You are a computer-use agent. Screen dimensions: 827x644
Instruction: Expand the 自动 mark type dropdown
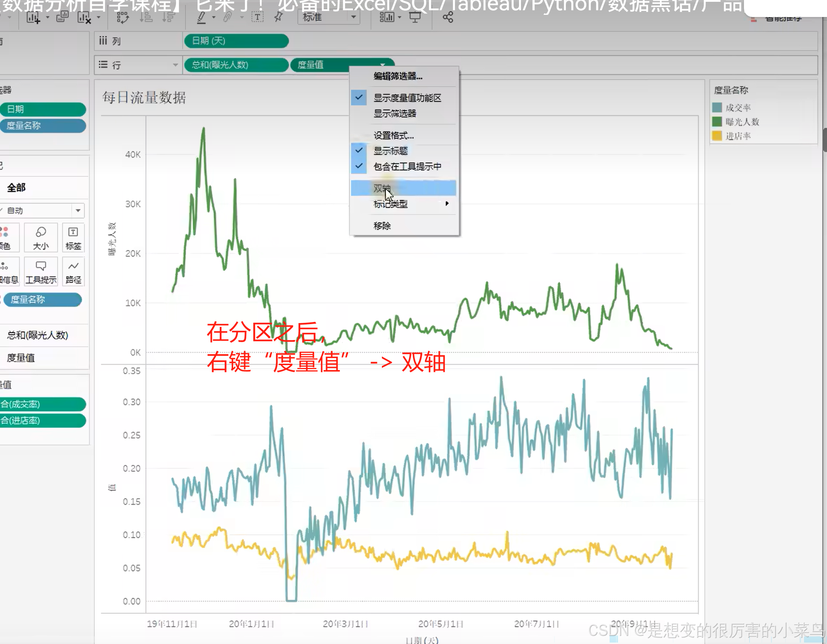[x=78, y=211]
